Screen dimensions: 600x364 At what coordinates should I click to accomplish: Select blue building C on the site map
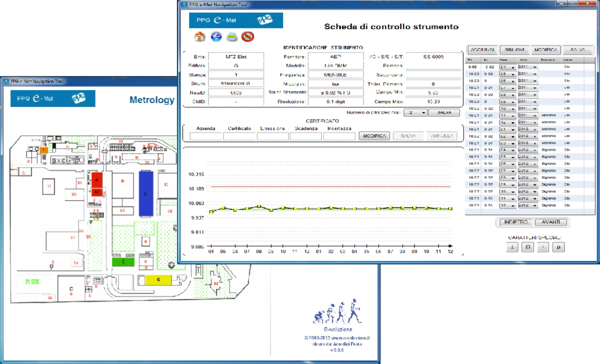(145, 192)
